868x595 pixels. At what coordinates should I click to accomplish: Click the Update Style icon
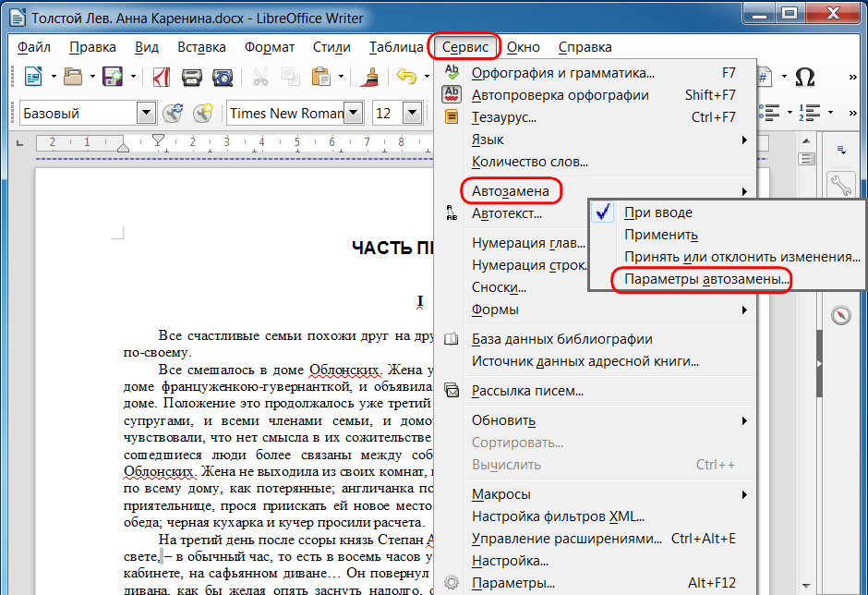tap(174, 113)
